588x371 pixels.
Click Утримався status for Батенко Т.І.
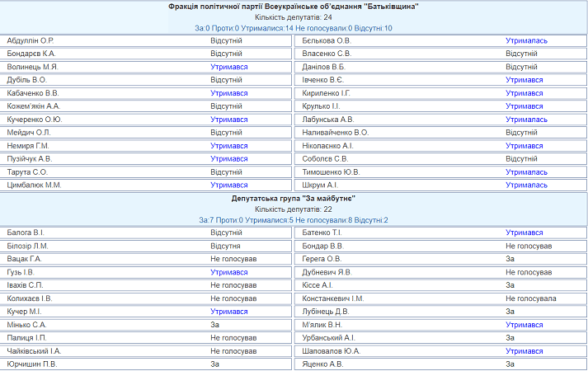[524, 232]
